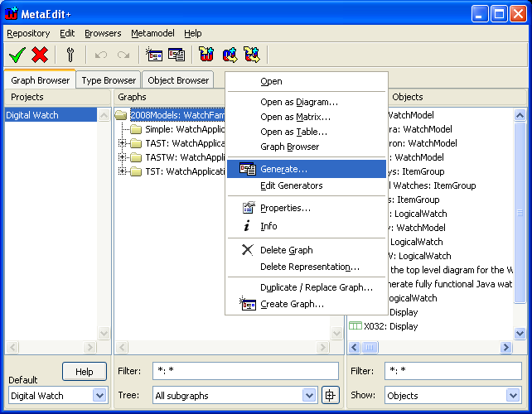532x414 pixels.
Task: Switch to the Type Browser tab
Action: click(x=109, y=80)
